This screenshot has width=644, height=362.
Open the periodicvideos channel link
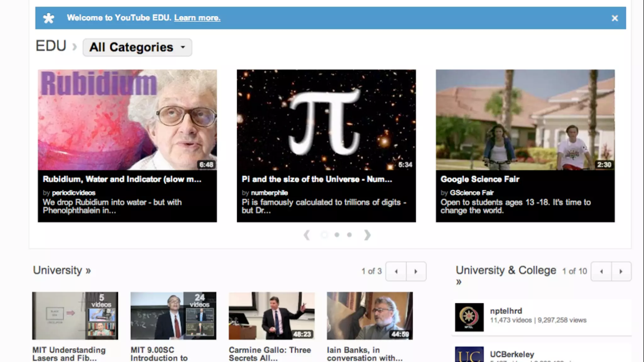click(x=74, y=193)
